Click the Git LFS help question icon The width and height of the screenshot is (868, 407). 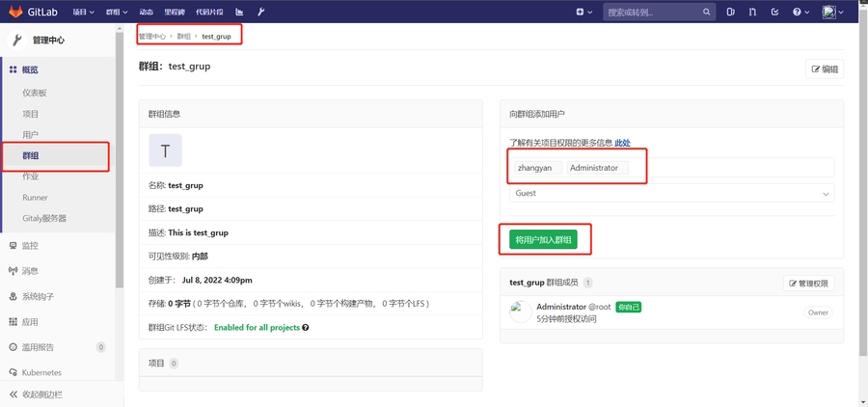point(306,328)
